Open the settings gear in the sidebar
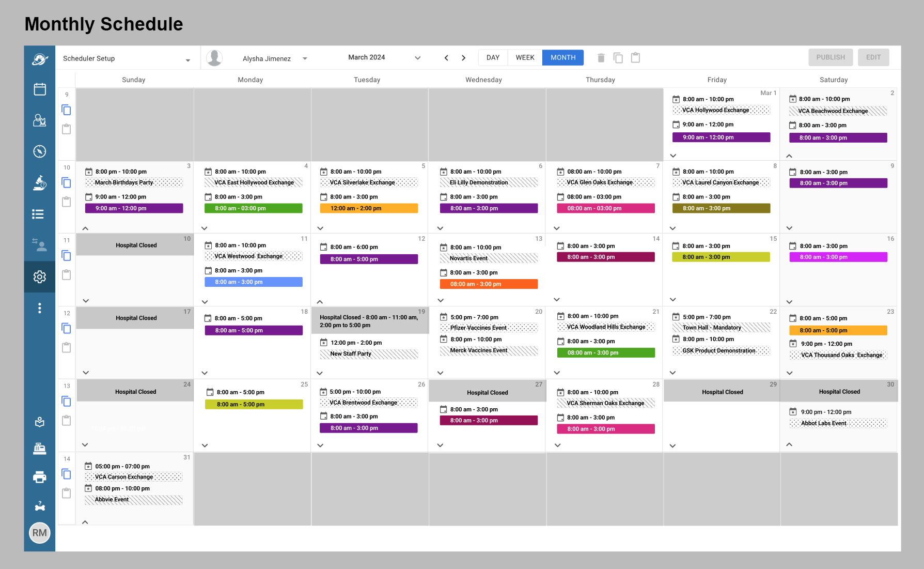 pos(40,277)
